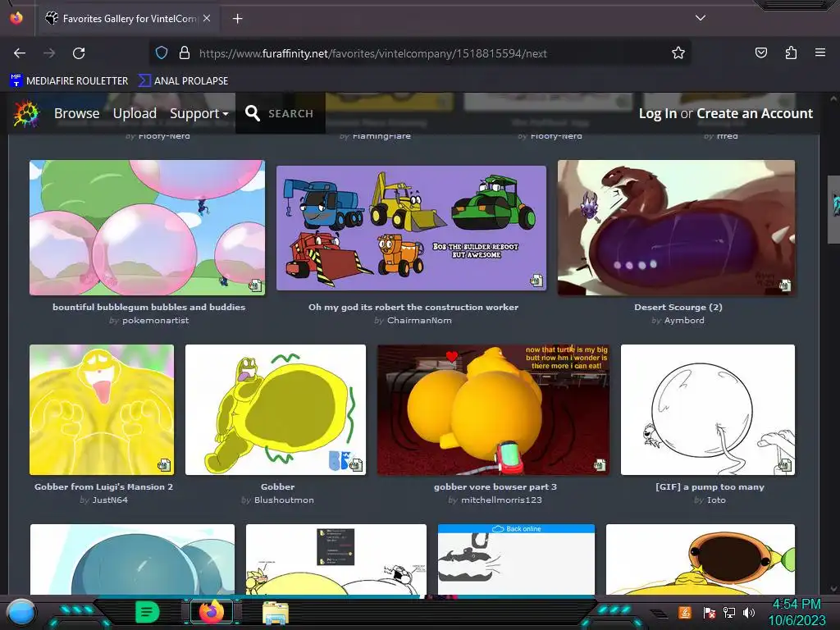Click the page vertical scrollbar thumb
The height and width of the screenshot is (630, 840).
pos(833,209)
